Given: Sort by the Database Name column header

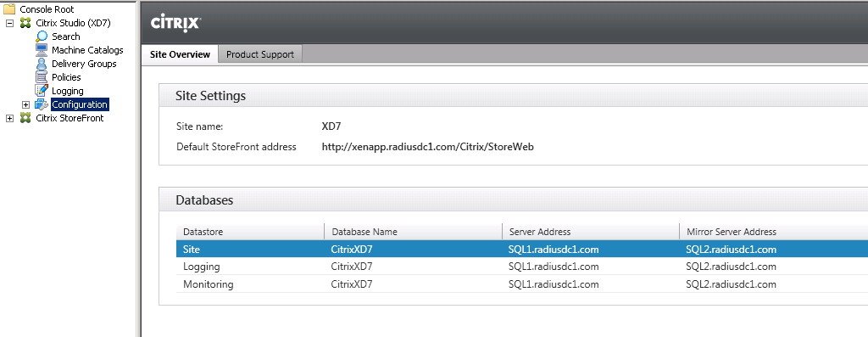Looking at the screenshot, I should coord(414,232).
